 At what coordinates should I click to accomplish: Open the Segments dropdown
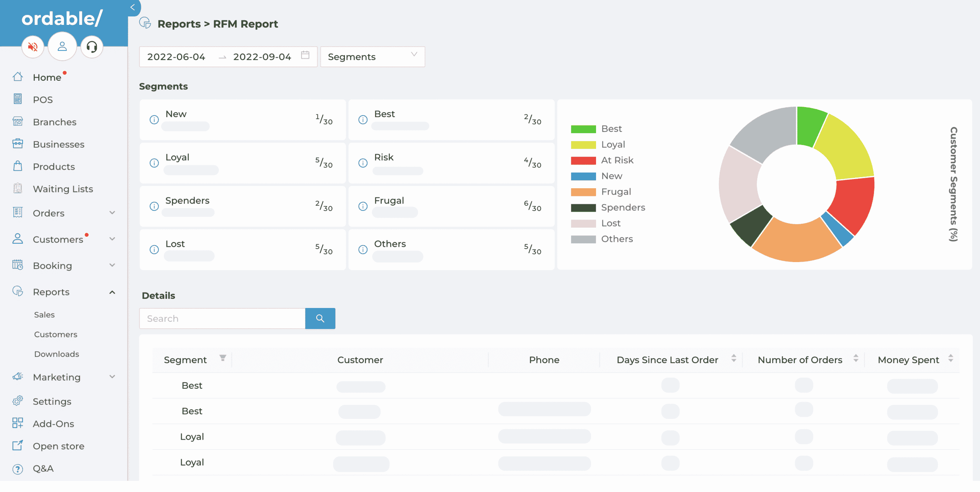372,57
